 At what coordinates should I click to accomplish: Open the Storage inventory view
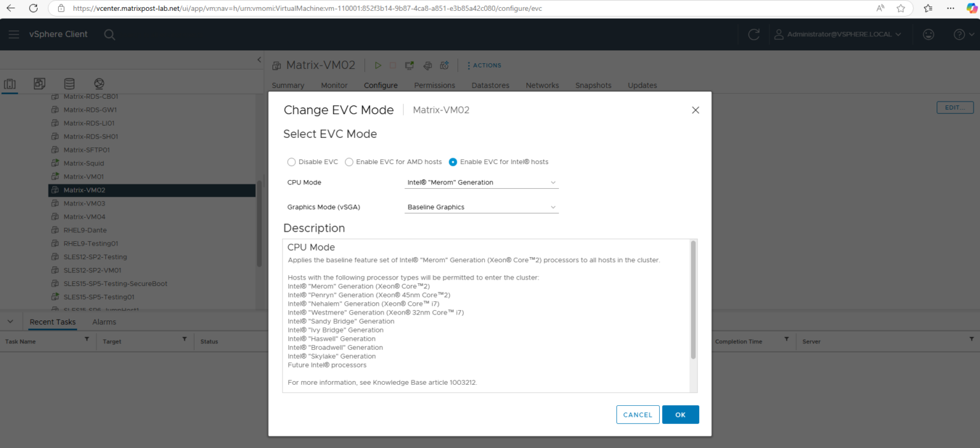click(x=69, y=84)
